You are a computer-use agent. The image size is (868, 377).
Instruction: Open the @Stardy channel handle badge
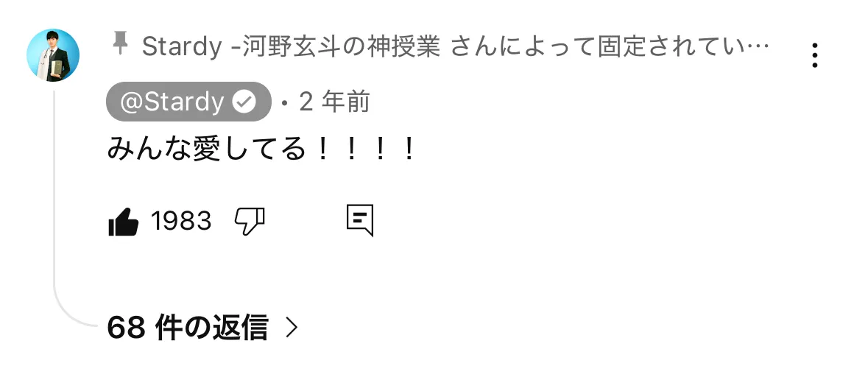click(x=188, y=102)
